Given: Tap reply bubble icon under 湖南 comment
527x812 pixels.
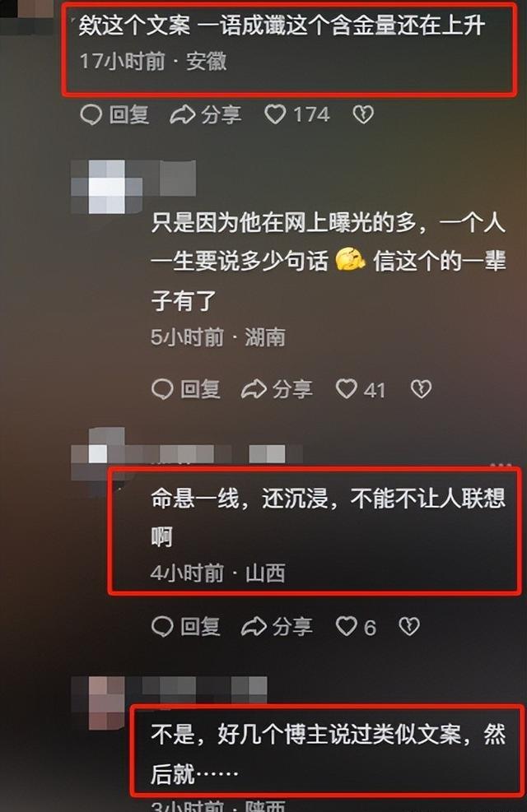Looking at the screenshot, I should 162,389.
